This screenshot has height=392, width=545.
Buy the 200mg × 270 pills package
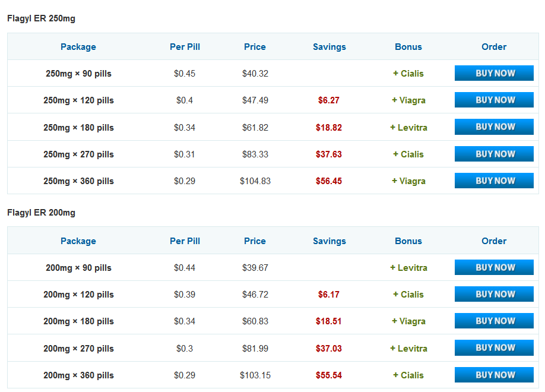pos(494,348)
